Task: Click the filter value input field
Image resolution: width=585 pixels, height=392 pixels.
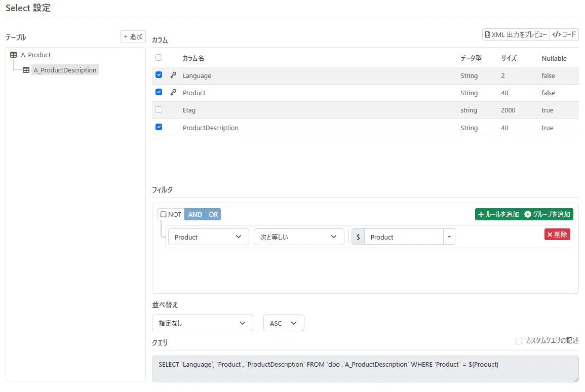Action: [403, 237]
